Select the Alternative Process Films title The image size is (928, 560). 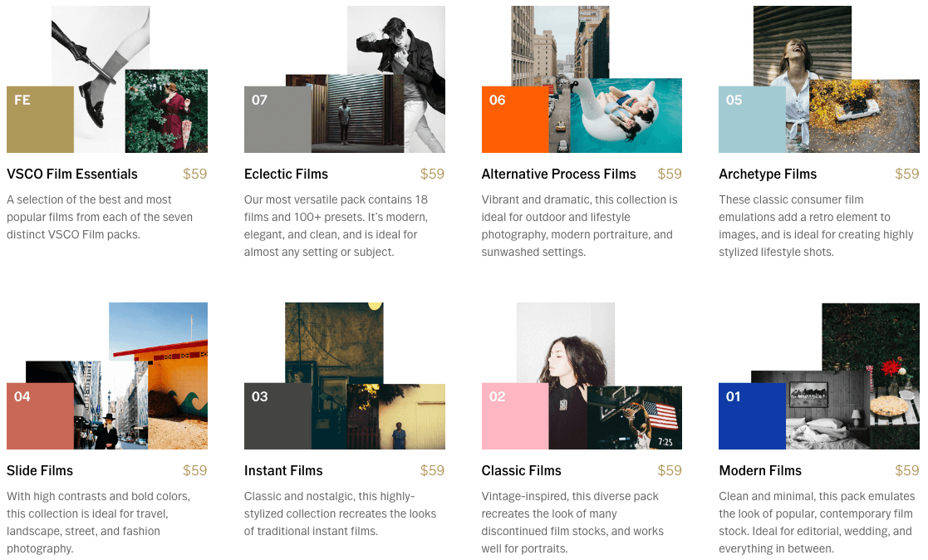pyautogui.click(x=558, y=174)
